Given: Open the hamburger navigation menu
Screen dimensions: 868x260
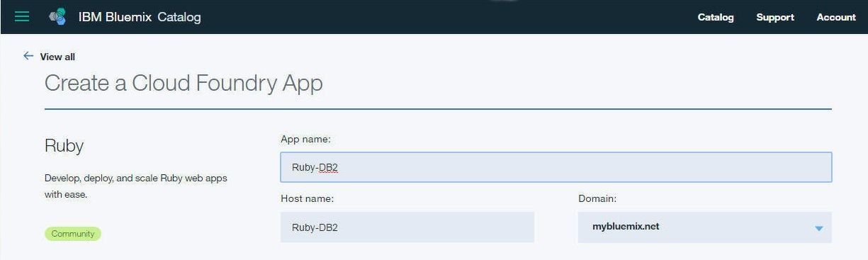Looking at the screenshot, I should pyautogui.click(x=22, y=16).
